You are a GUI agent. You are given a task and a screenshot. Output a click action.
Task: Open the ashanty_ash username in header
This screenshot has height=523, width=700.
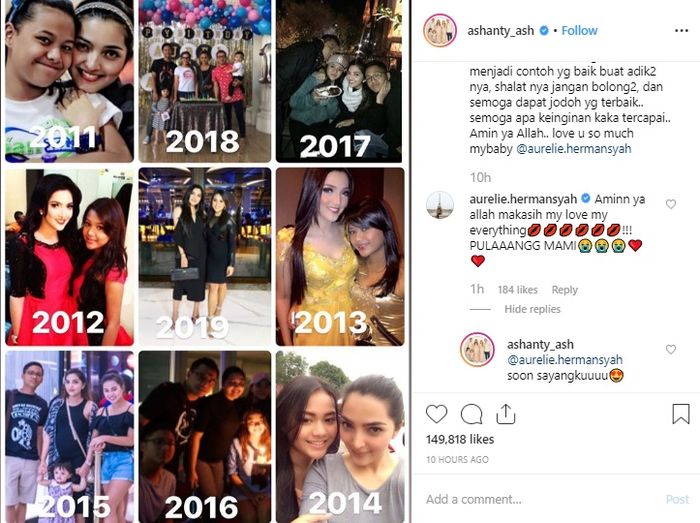[500, 30]
